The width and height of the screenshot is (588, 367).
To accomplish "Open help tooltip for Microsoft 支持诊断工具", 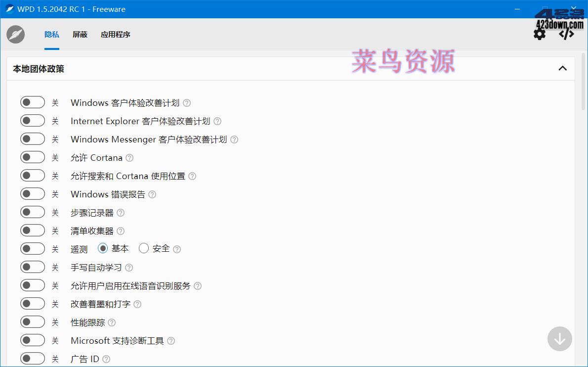I will pyautogui.click(x=170, y=340).
